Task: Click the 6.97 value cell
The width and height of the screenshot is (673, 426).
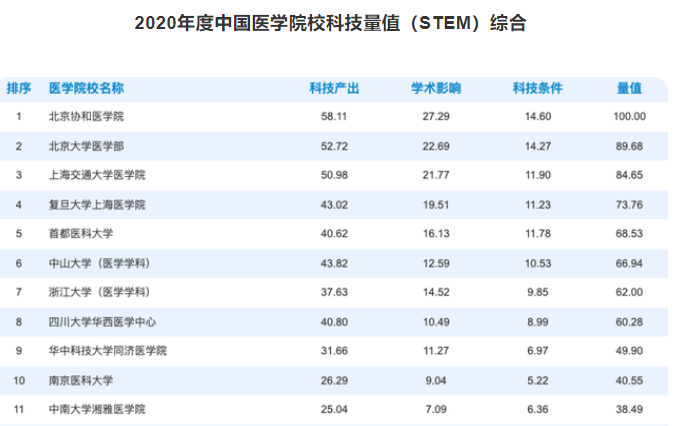Action: [x=537, y=350]
